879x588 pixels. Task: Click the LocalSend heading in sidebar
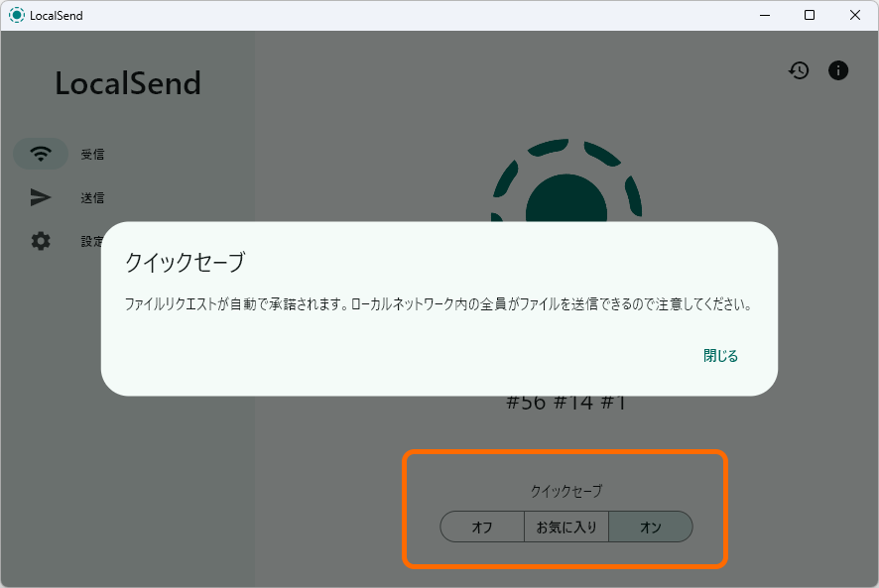128,83
